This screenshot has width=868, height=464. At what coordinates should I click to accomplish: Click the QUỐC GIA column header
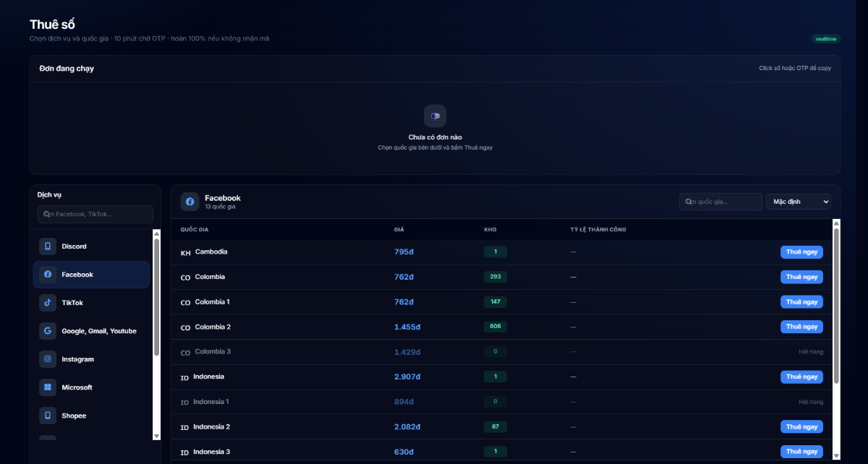195,230
